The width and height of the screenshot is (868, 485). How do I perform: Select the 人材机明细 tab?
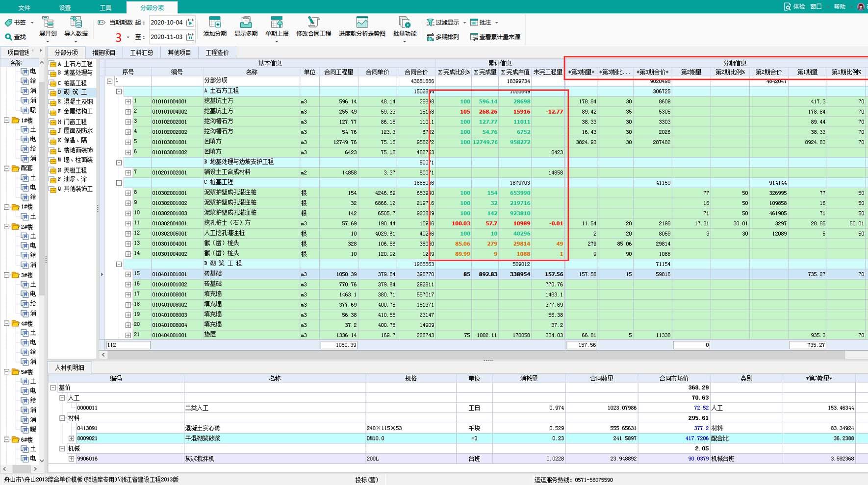click(70, 367)
